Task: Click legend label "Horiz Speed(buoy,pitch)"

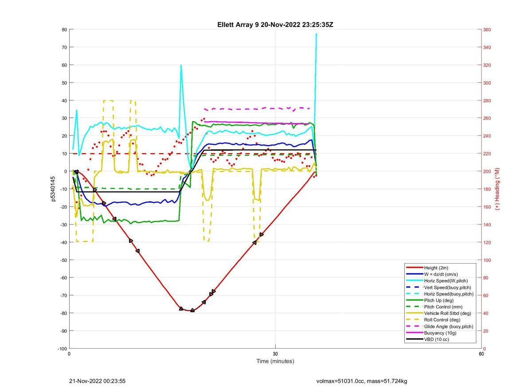Action: point(449,294)
